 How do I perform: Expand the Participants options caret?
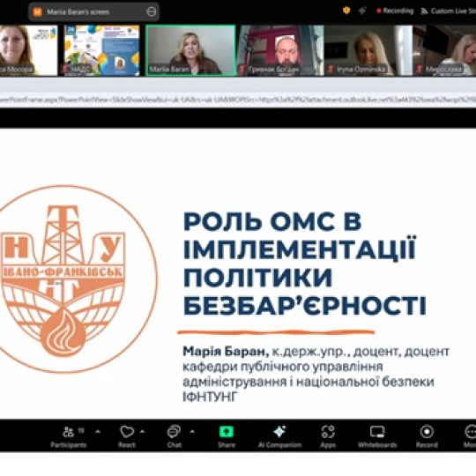click(x=98, y=431)
